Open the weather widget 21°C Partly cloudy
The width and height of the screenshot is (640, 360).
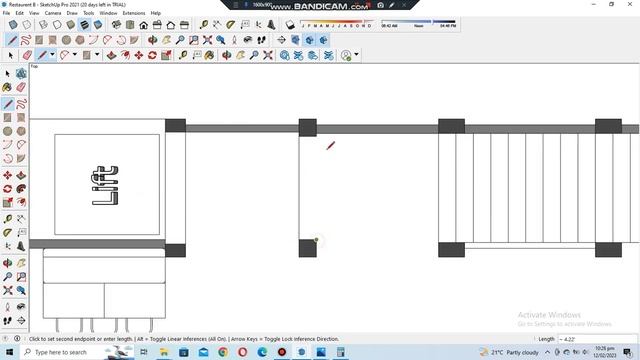(x=509, y=352)
